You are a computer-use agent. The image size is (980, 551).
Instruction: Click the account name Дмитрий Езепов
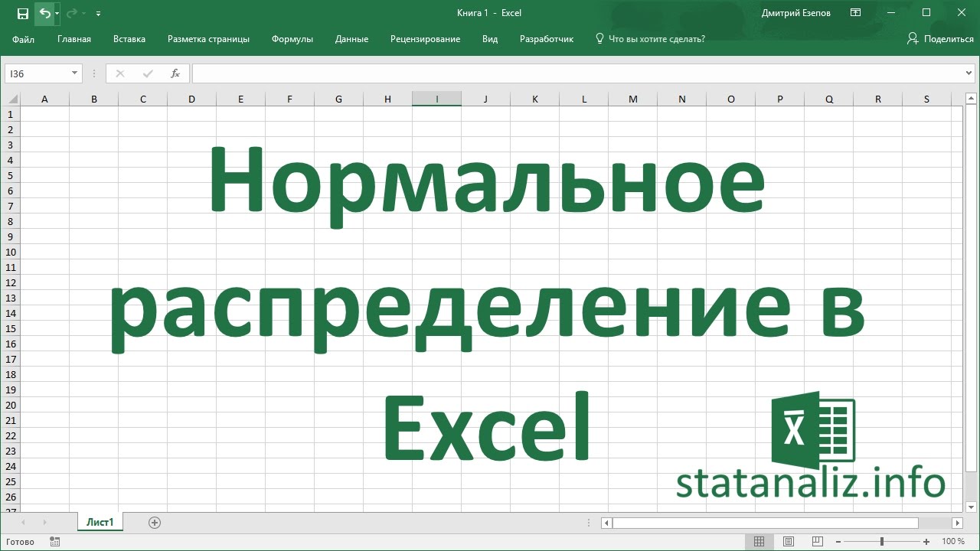coord(796,13)
